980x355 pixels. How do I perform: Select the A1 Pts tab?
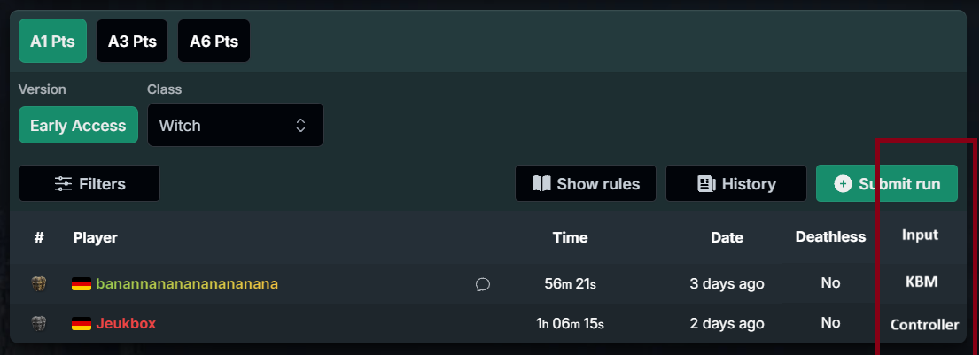coord(52,42)
